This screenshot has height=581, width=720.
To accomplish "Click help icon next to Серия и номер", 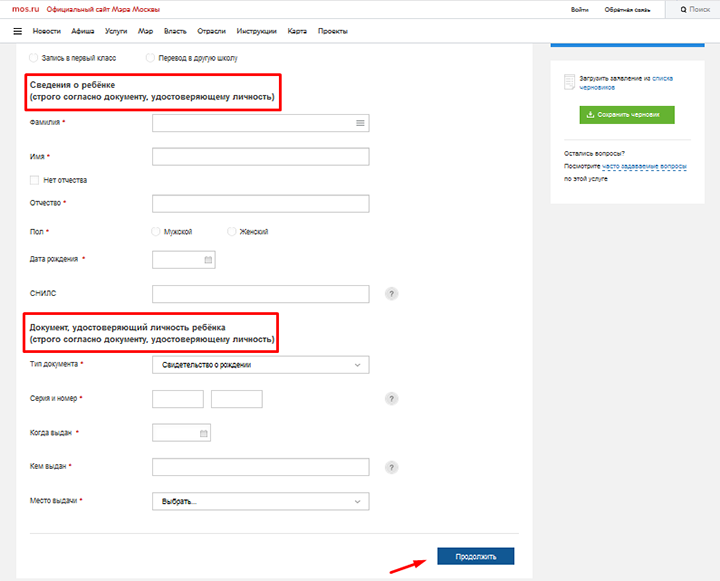I will (392, 399).
